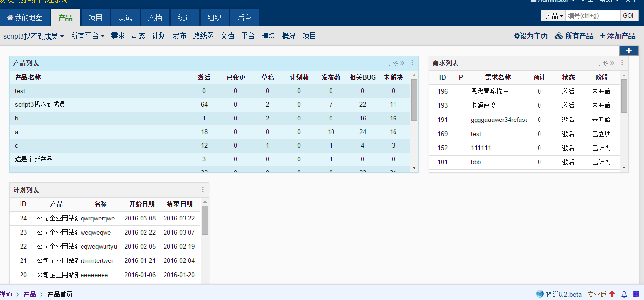Open 需求 in the sub menu
The height and width of the screenshot is (300, 644).
(118, 36)
